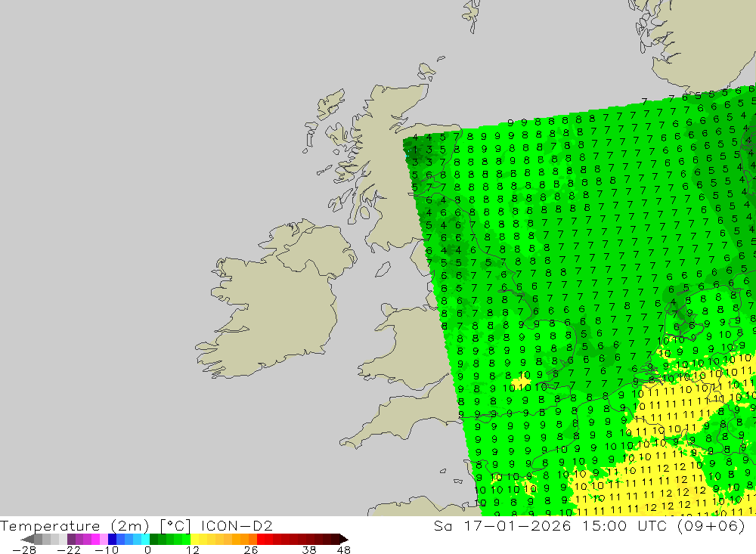The width and height of the screenshot is (756, 554).
Task: Click the '38' legend value
Action: 309,550
